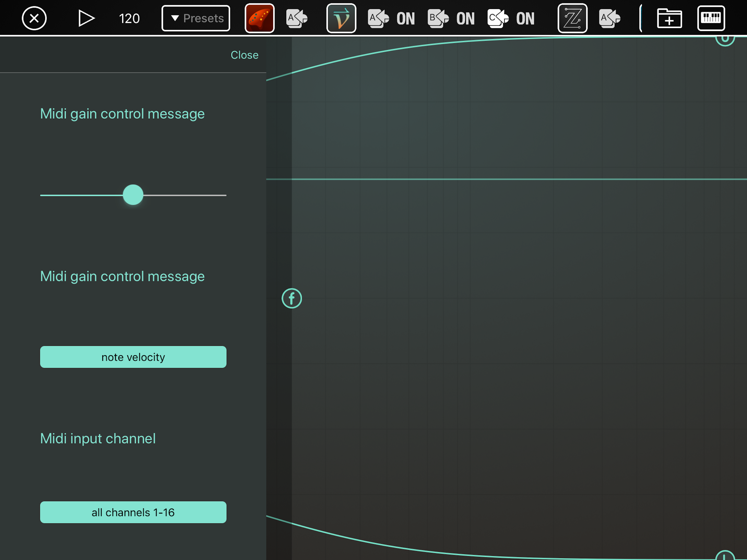This screenshot has height=560, width=747.
Task: Click the MIDI gain slider handle
Action: (x=133, y=195)
